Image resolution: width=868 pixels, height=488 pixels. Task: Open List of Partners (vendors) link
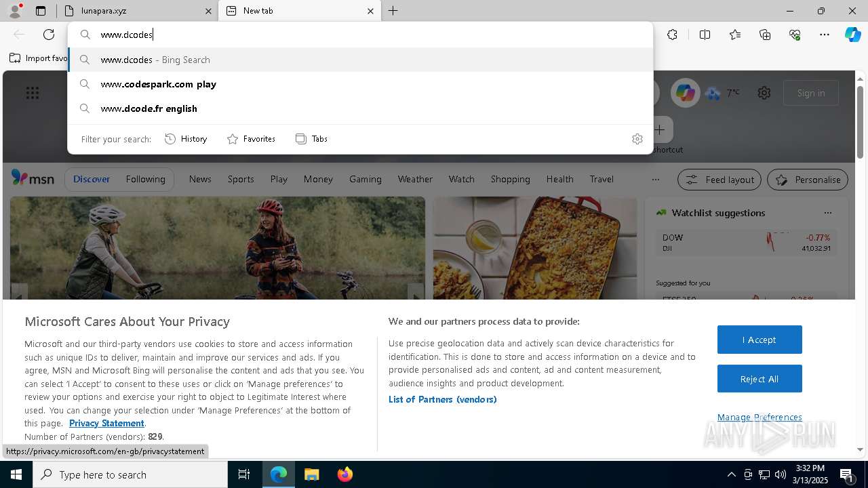coord(442,399)
